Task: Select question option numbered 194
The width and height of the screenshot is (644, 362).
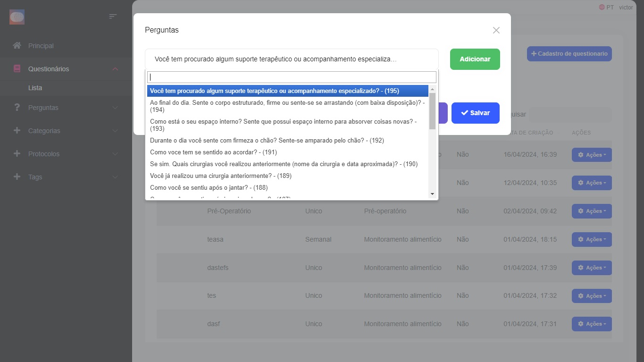Action: 287,106
